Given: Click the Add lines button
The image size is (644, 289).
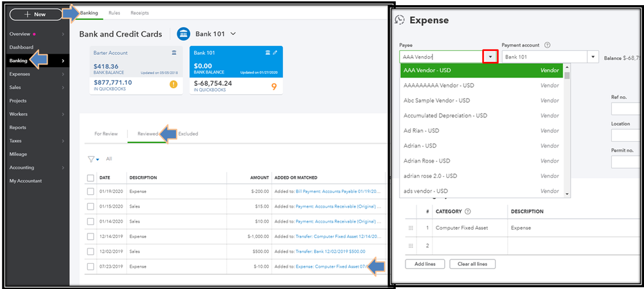Looking at the screenshot, I should pos(425,264).
